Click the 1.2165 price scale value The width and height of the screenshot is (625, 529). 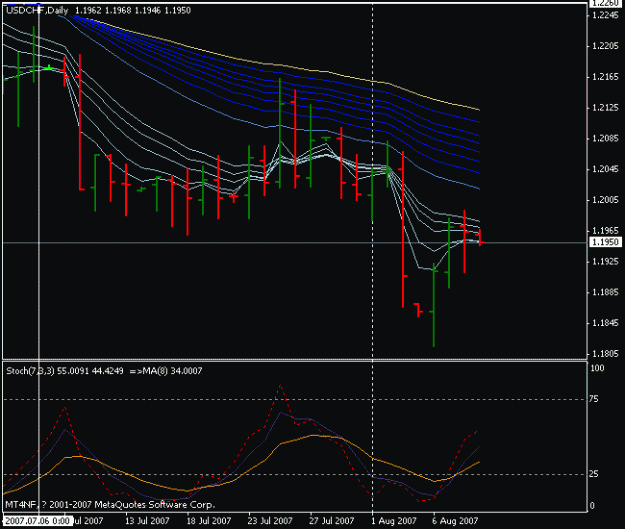coord(605,77)
